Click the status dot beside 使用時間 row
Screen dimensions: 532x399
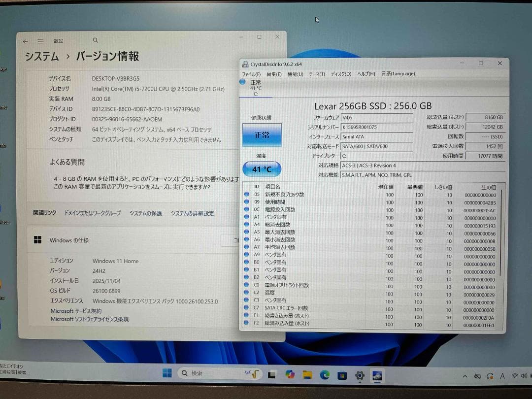tap(246, 201)
